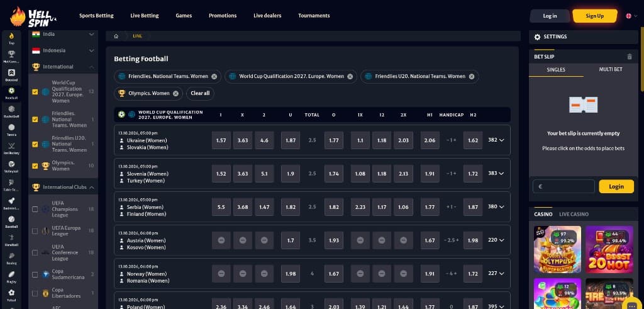Check UEFA Conference League checkbox
The image size is (644, 309).
35,253
